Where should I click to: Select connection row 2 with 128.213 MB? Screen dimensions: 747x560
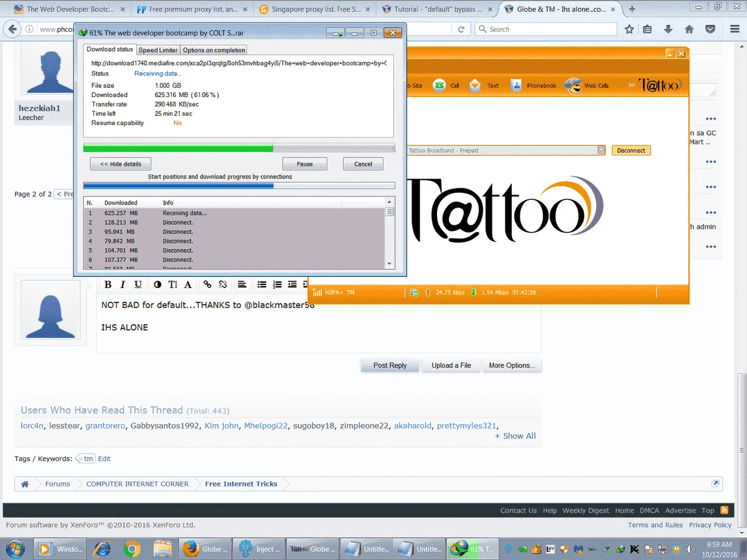coord(235,222)
